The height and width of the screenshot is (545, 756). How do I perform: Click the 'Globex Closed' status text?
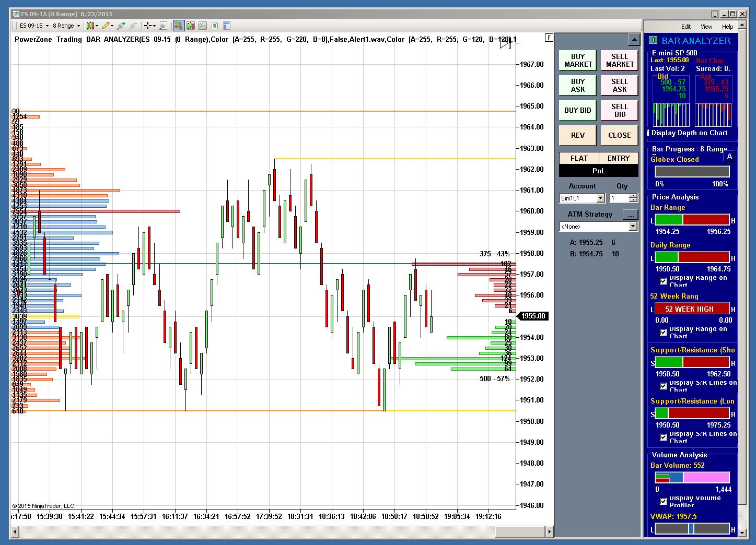coord(674,159)
